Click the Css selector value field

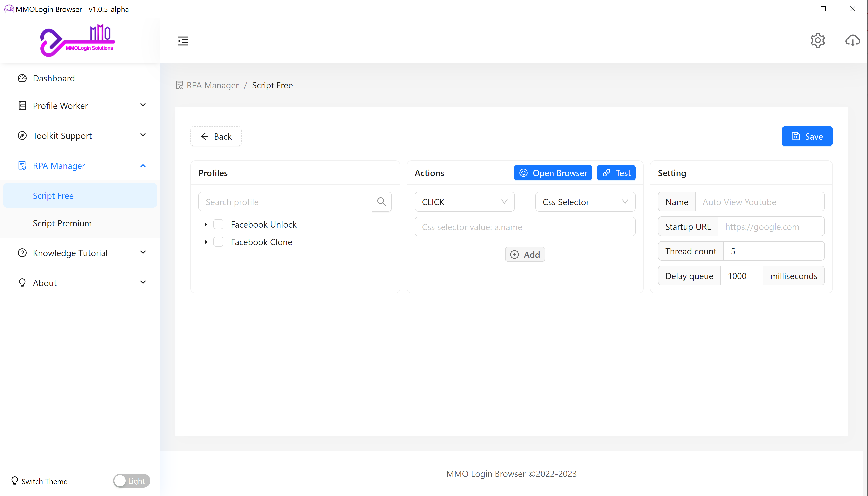tap(525, 227)
